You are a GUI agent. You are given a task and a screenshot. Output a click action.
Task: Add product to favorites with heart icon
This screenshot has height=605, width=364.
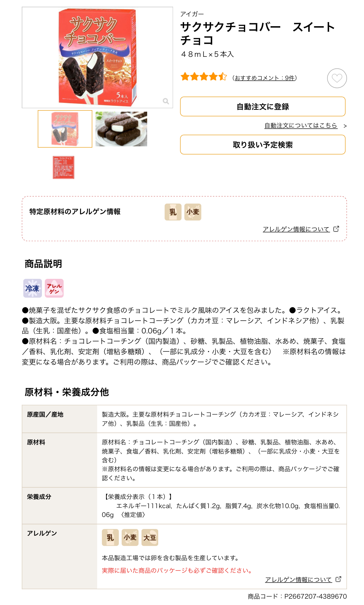[x=337, y=78]
